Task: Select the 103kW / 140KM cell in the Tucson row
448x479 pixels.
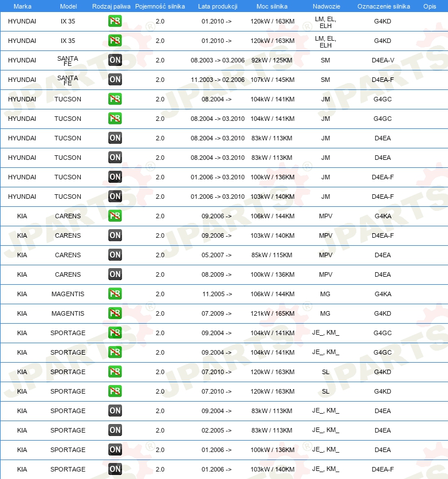Action: pos(272,197)
